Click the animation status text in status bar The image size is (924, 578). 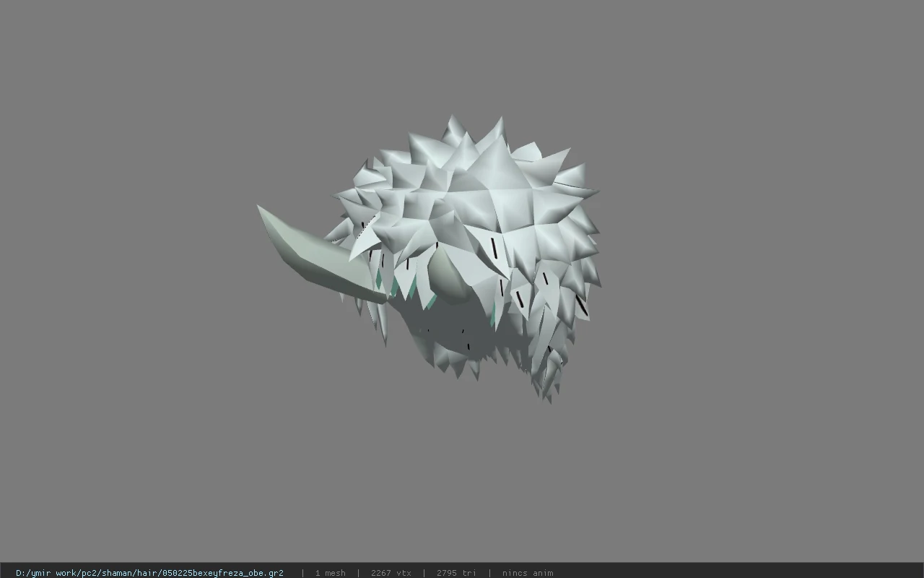pyautogui.click(x=528, y=573)
